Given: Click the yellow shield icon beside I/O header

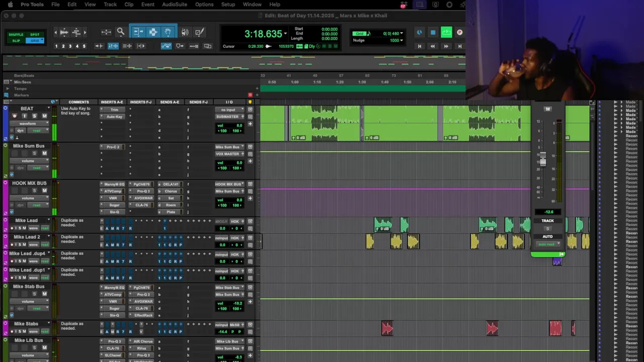Looking at the screenshot, I should point(250,102).
